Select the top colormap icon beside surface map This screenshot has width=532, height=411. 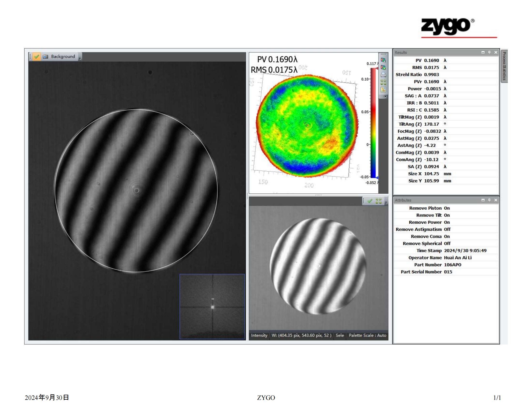tap(383, 60)
